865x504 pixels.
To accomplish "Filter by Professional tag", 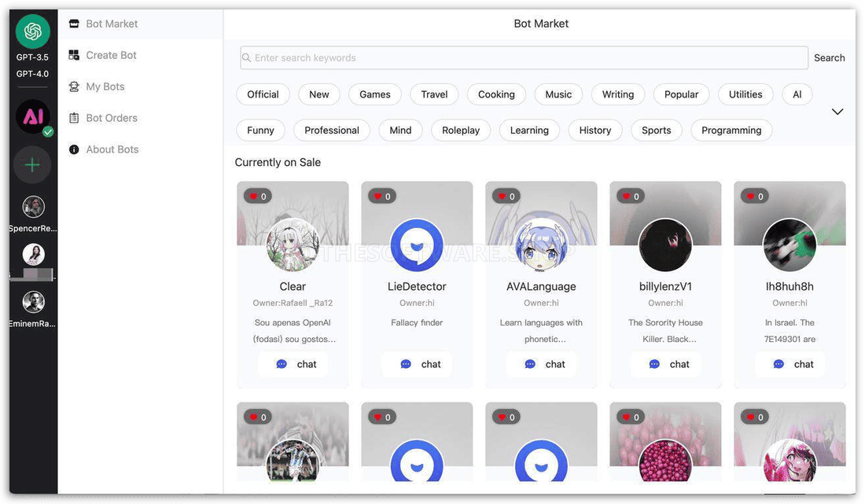I will point(332,131).
